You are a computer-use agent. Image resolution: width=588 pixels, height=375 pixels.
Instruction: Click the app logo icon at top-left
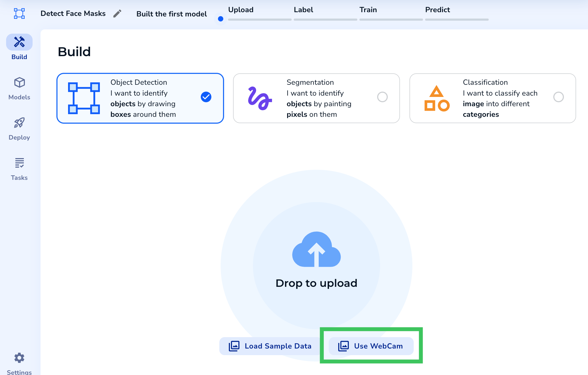(x=19, y=13)
